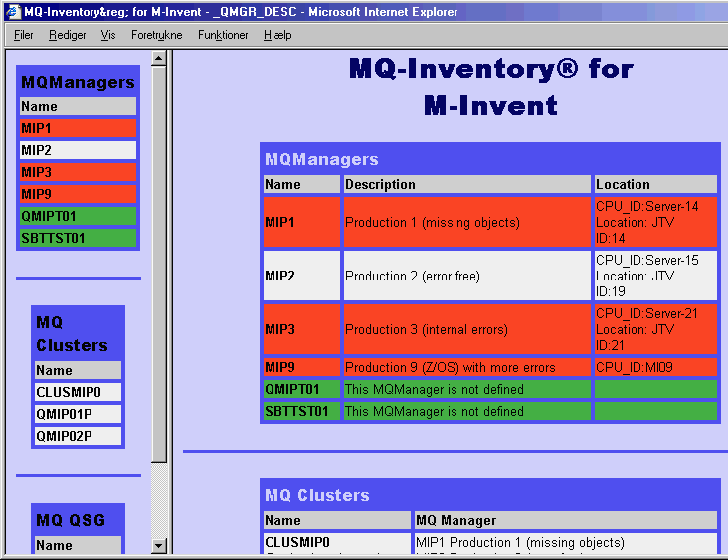728x560 pixels.
Task: Click the main MQ Clusters table title
Action: tap(317, 495)
